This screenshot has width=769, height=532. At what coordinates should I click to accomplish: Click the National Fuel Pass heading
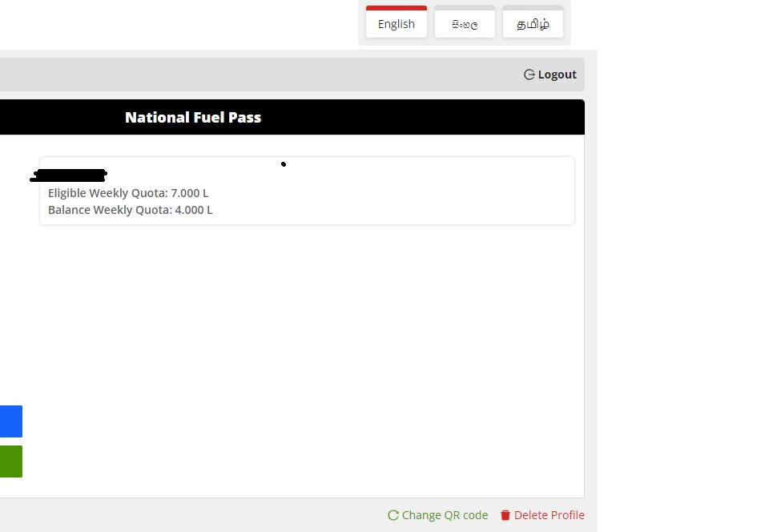click(x=193, y=117)
